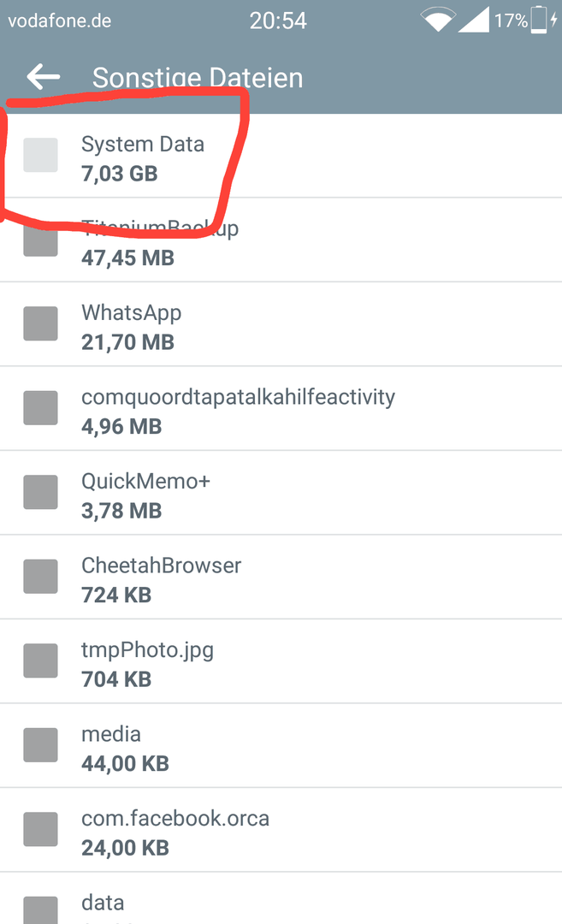Screen dimensions: 562x924
Task: Check the CheetahBrowser checkbox
Action: tap(41, 577)
